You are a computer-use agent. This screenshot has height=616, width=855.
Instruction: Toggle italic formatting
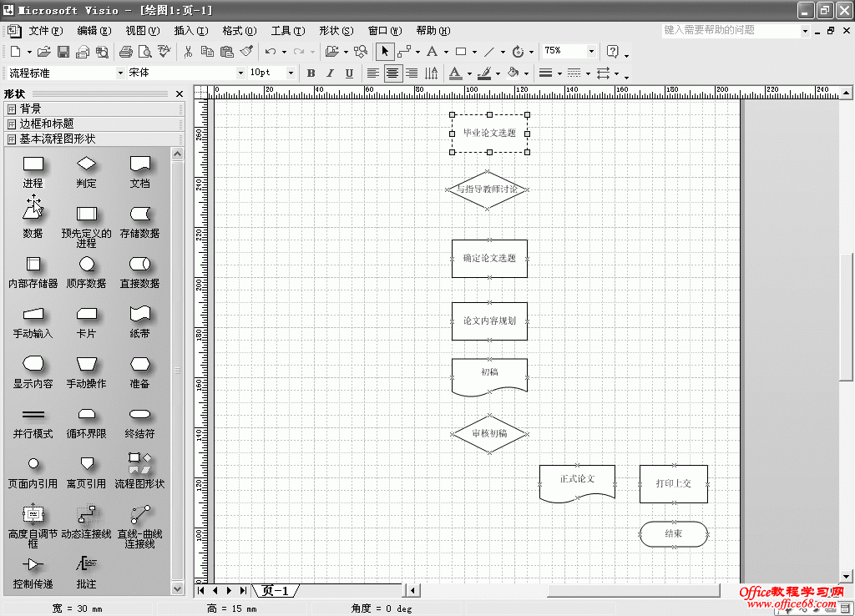click(330, 73)
